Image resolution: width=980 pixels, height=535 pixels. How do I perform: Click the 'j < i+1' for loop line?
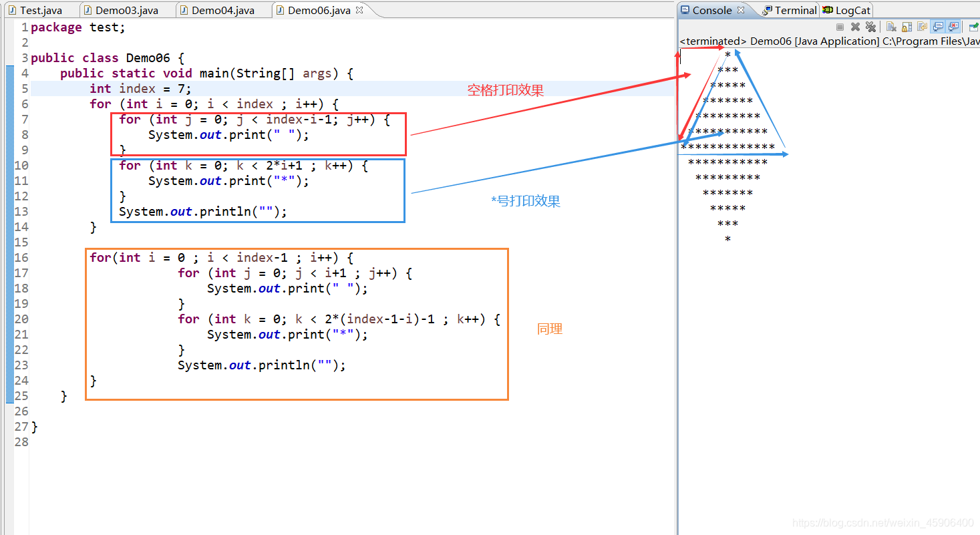click(x=295, y=273)
